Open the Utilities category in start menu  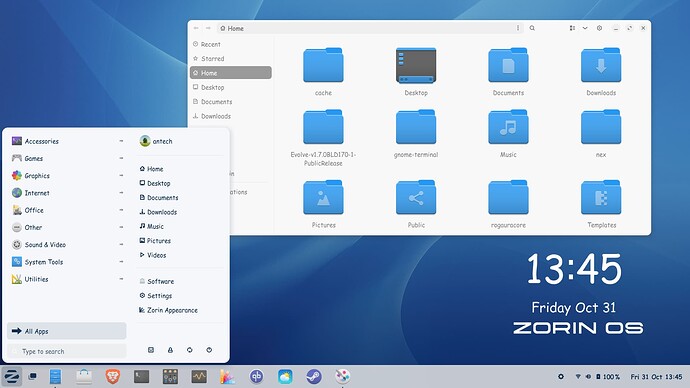67,279
